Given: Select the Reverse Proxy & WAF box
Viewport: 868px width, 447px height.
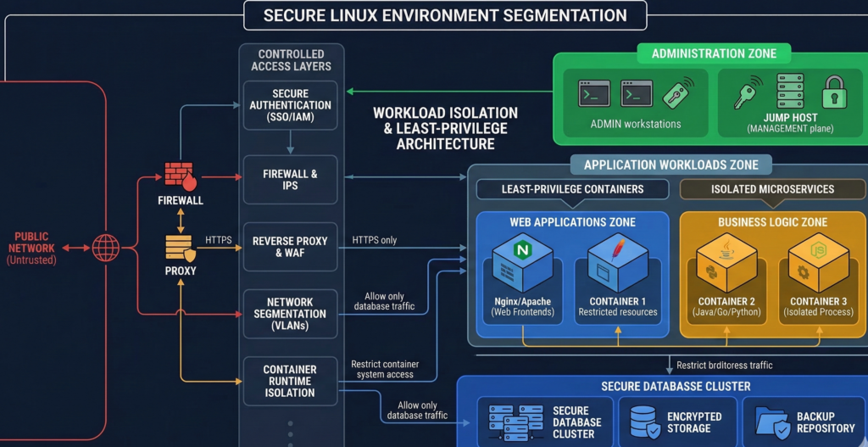Looking at the screenshot, I should pyautogui.click(x=290, y=247).
